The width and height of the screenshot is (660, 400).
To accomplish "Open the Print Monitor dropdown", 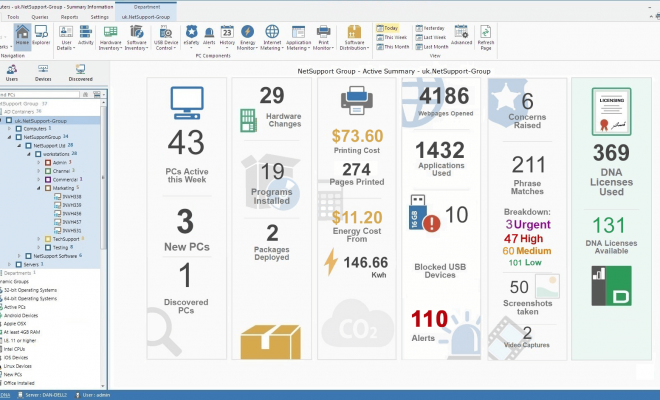I will tap(323, 37).
